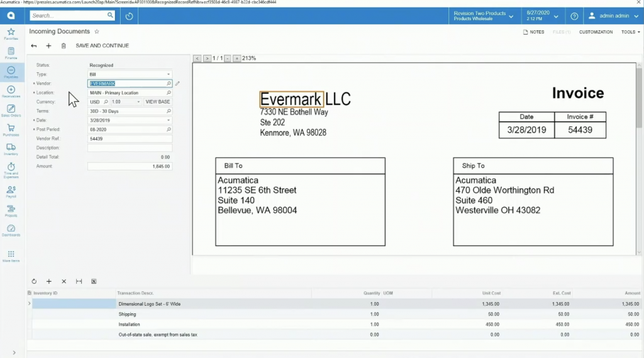Viewport: 644px width, 358px height.
Task: Open Post Period lookup magnifier
Action: pos(169,130)
